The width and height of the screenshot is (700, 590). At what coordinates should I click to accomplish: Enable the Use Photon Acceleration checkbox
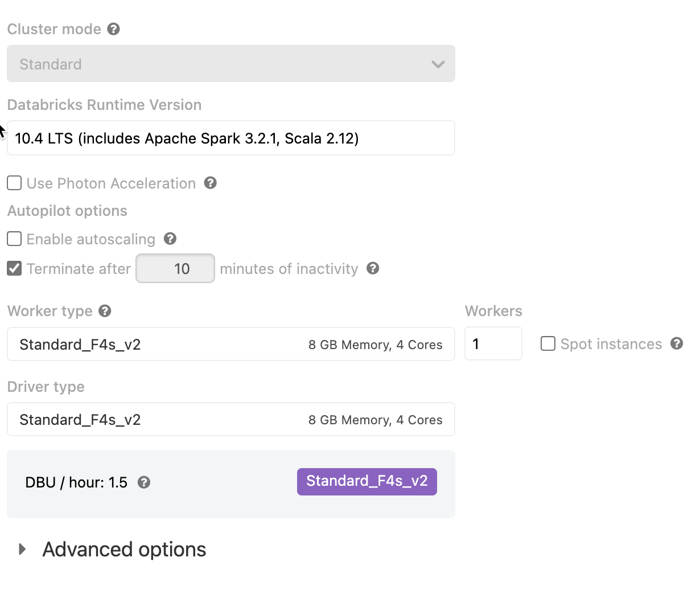[14, 183]
